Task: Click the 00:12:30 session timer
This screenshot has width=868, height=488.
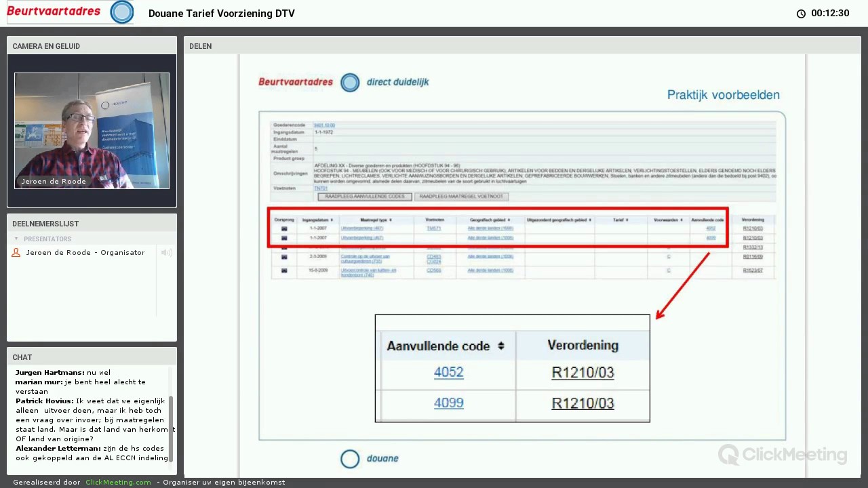Action: pyautogui.click(x=830, y=14)
